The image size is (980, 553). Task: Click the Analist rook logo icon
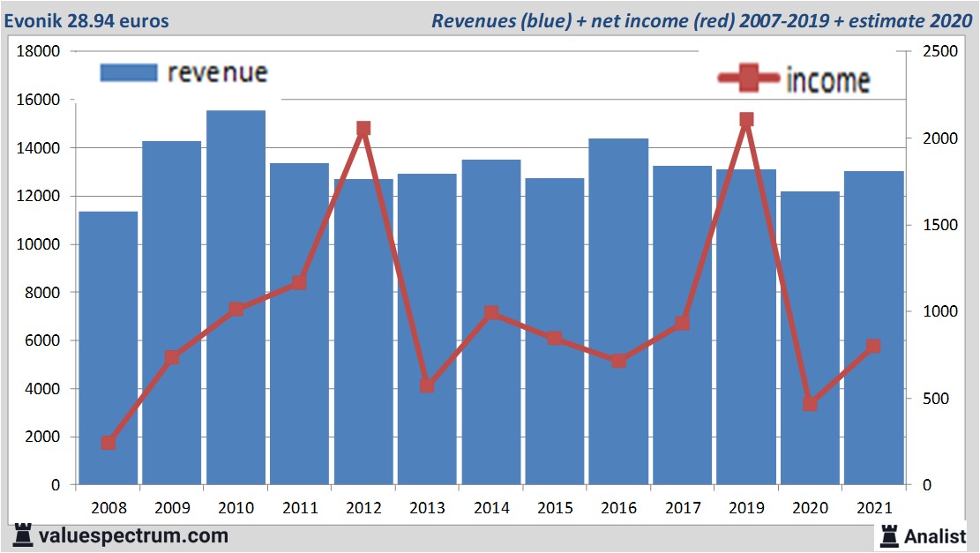point(888,535)
